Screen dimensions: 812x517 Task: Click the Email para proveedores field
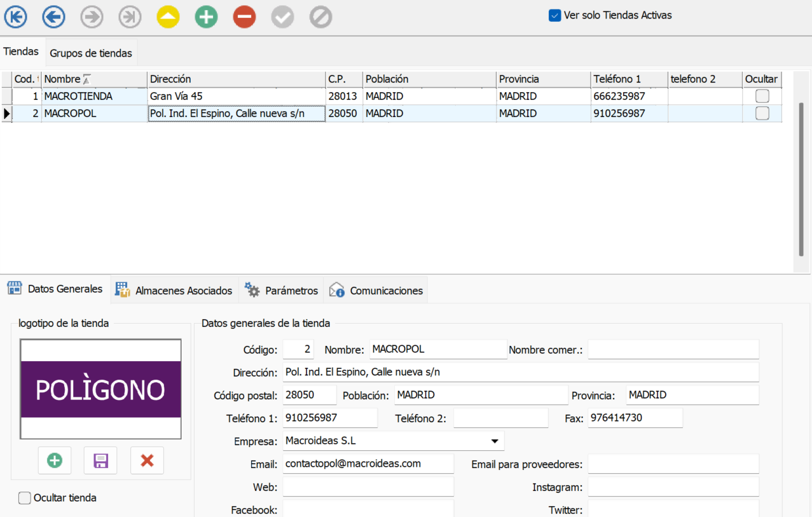(673, 464)
